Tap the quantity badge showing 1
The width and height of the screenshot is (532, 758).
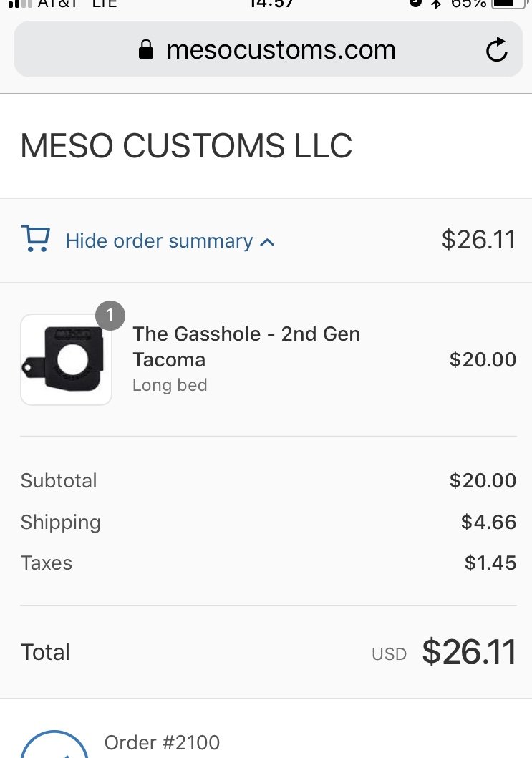pos(110,316)
